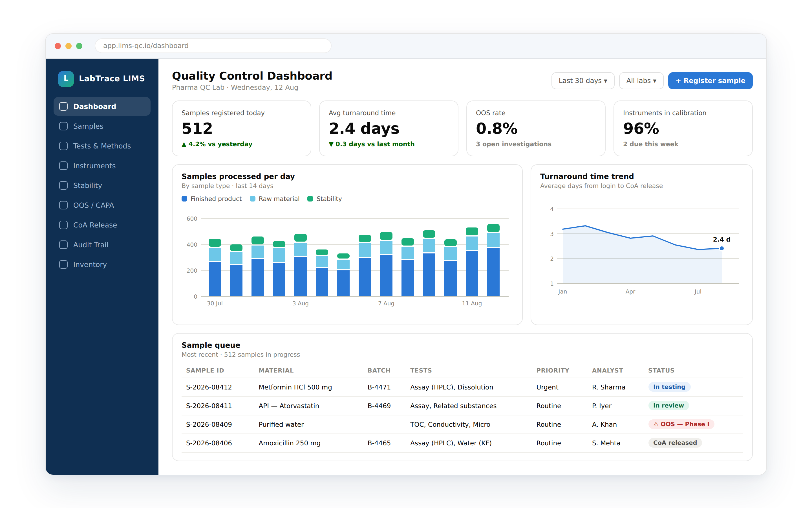This screenshot has width=812, height=508.
Task: Click the Audit Trail sidebar icon
Action: pos(63,245)
